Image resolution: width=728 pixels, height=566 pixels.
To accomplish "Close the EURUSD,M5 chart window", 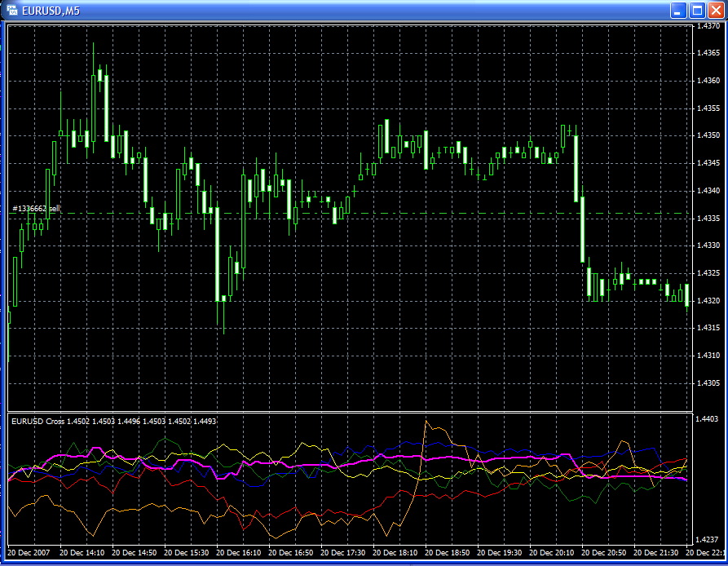I will (716, 11).
